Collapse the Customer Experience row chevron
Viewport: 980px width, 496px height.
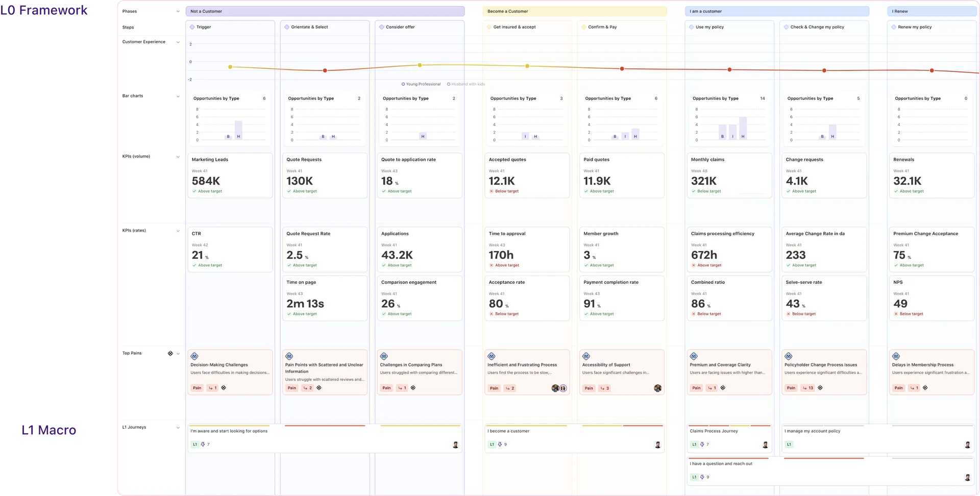tap(178, 42)
